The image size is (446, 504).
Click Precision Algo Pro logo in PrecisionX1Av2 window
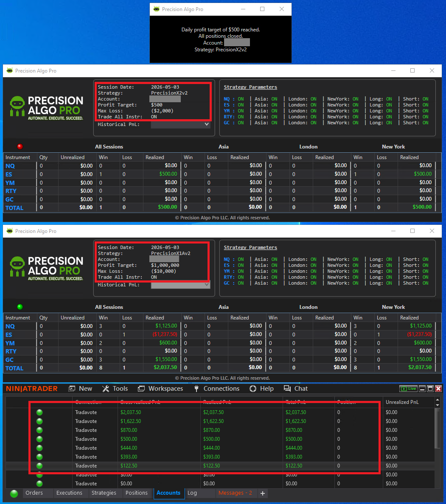pos(47,268)
